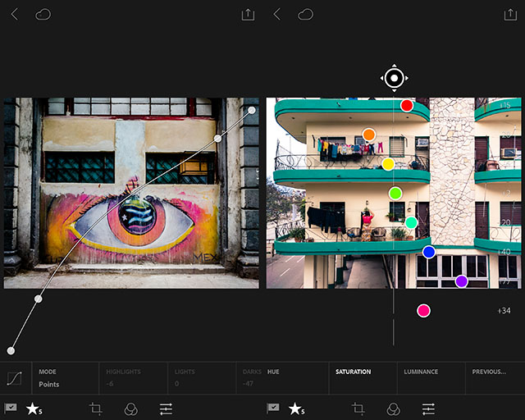Open presets circles icon in left panel
The width and height of the screenshot is (525, 420).
coord(131,409)
